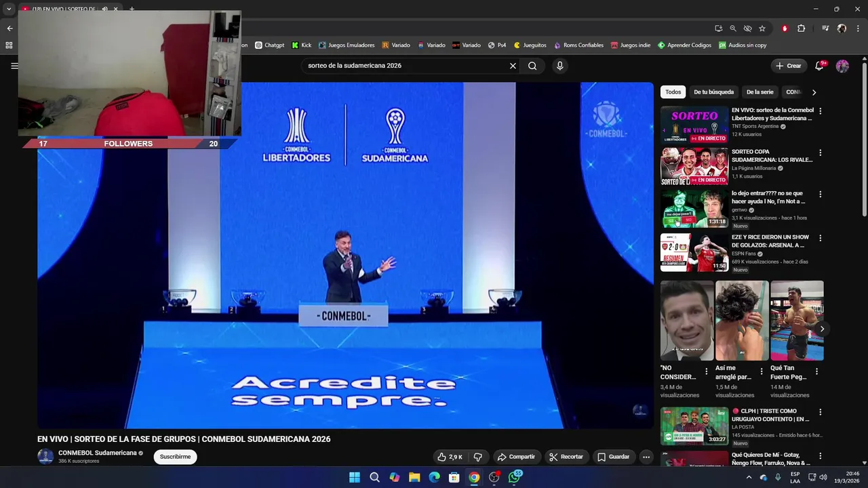Advance the Shorts shelf with next arrow
Image resolution: width=868 pixels, height=488 pixels.
[822, 329]
